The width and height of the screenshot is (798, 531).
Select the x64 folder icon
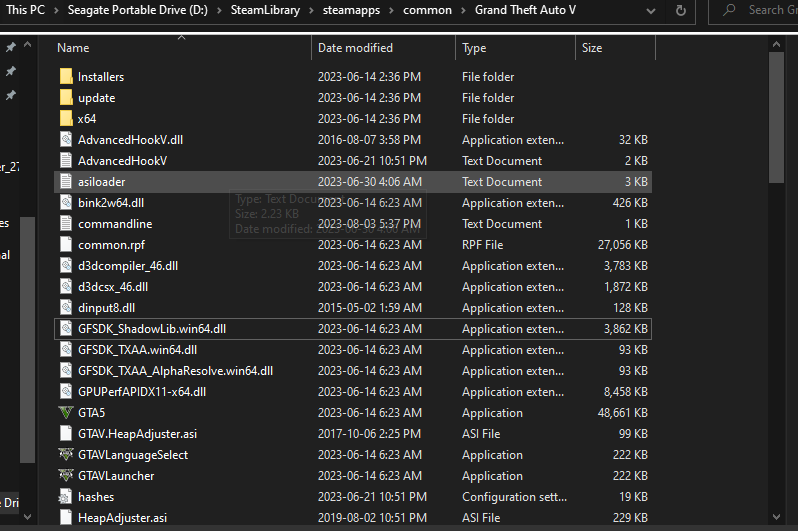pyautogui.click(x=66, y=119)
